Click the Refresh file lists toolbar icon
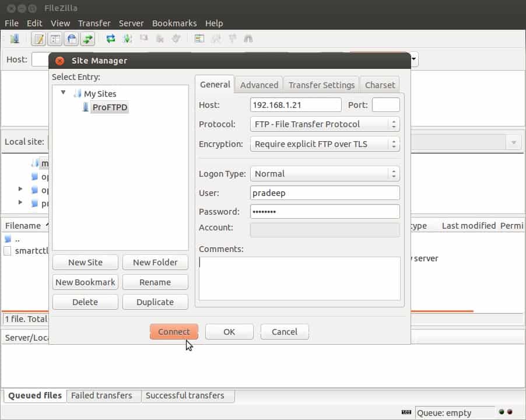The width and height of the screenshot is (526, 420). point(111,39)
